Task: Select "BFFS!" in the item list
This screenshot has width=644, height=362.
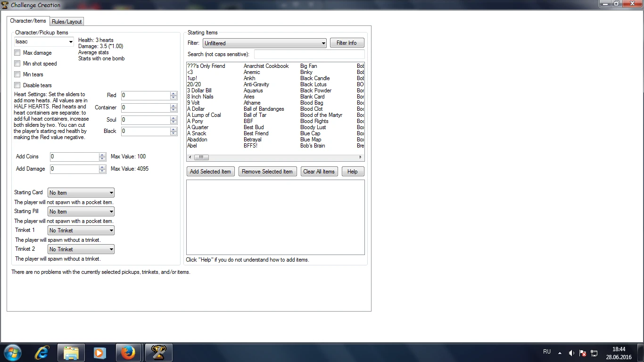Action: [250, 146]
